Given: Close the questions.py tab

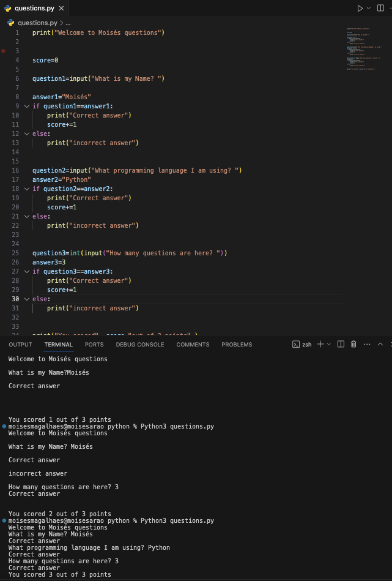Looking at the screenshot, I should (x=61, y=8).
